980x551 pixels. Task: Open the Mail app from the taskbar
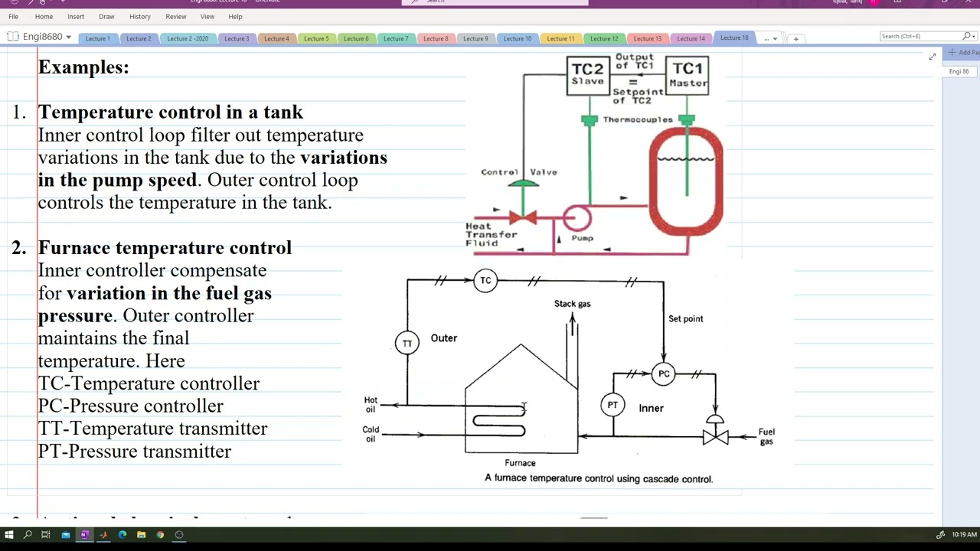[66, 535]
